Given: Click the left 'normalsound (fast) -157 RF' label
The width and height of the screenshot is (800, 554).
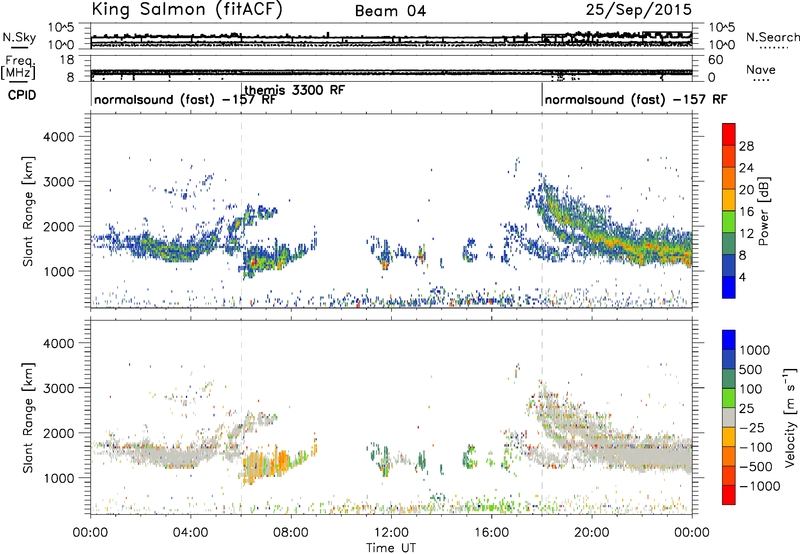Looking at the screenshot, I should pos(185,99).
